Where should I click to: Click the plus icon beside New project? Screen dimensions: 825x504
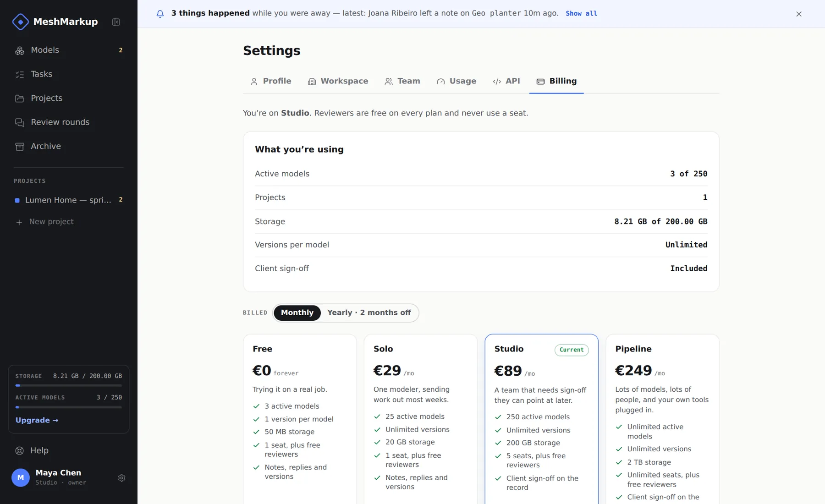pos(19,222)
